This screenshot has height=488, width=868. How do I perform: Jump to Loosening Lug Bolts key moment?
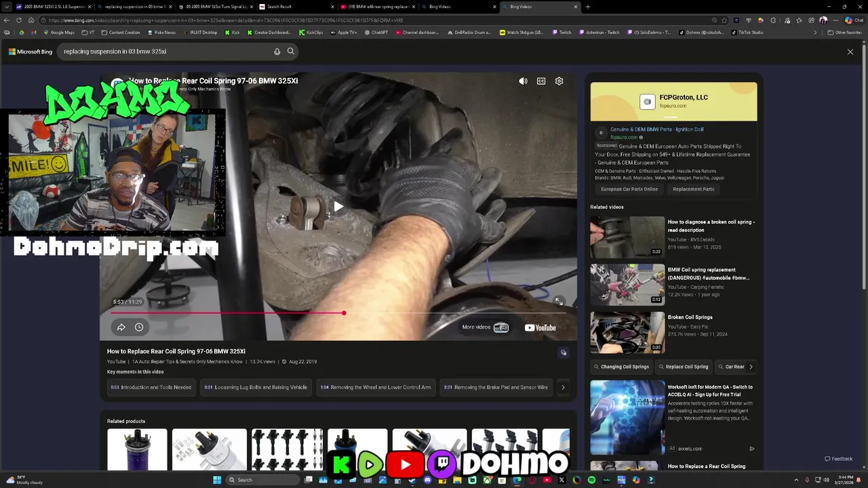click(256, 388)
